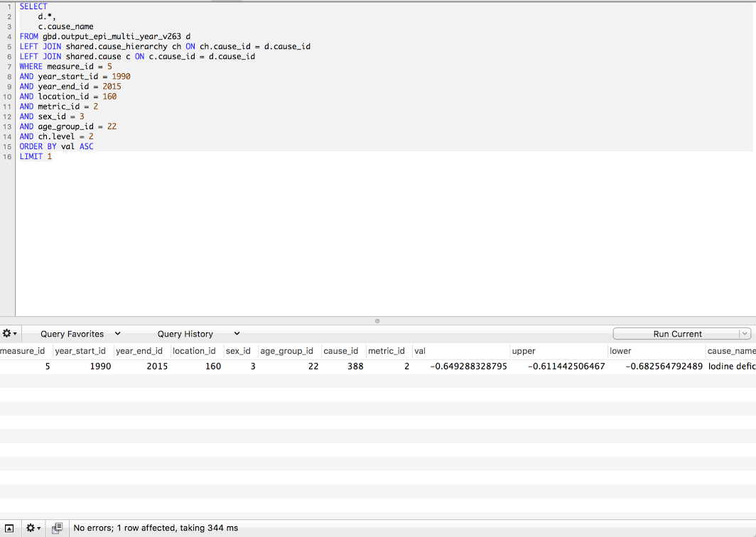Viewport: 756px width, 537px height.
Task: Expand the Run Current options arrow
Action: pos(744,334)
